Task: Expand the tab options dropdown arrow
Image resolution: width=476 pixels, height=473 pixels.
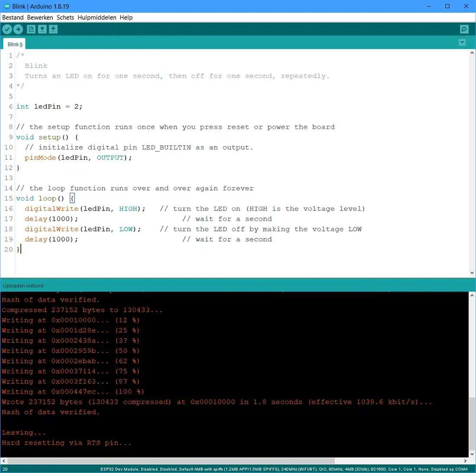Action: tap(462, 42)
